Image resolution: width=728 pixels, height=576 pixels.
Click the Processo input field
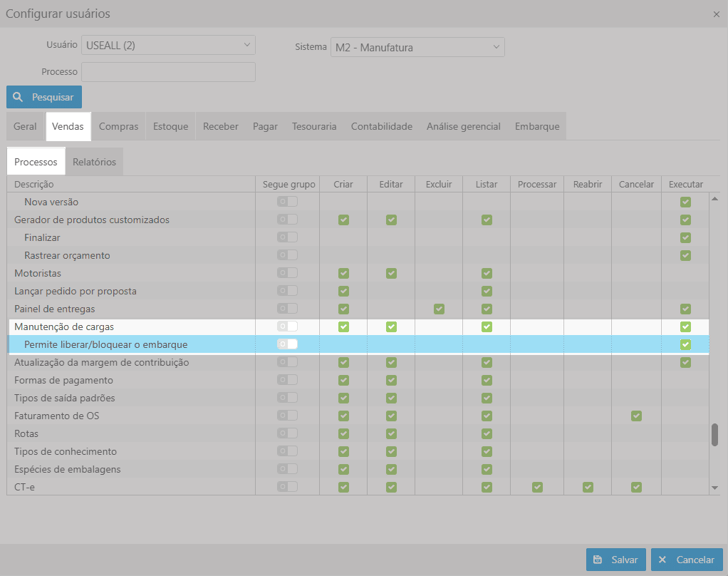(168, 72)
